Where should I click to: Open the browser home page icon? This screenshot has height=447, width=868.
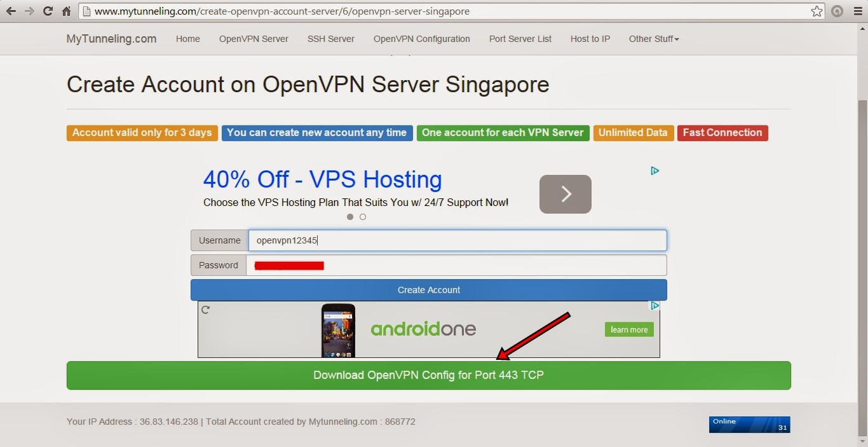[x=66, y=11]
